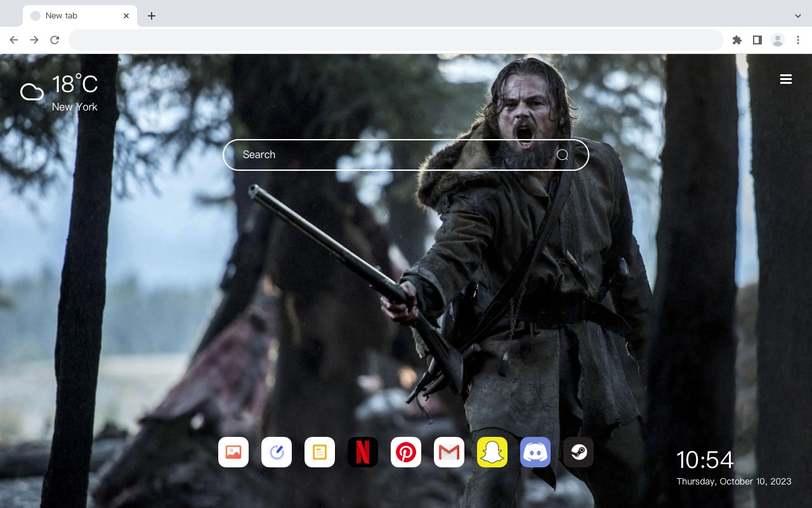Click the 10:54 clock display
This screenshot has height=508, width=812.
point(705,460)
